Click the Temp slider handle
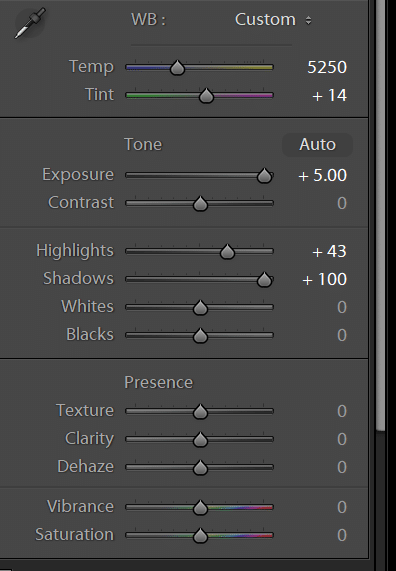The height and width of the screenshot is (571, 396). click(177, 68)
